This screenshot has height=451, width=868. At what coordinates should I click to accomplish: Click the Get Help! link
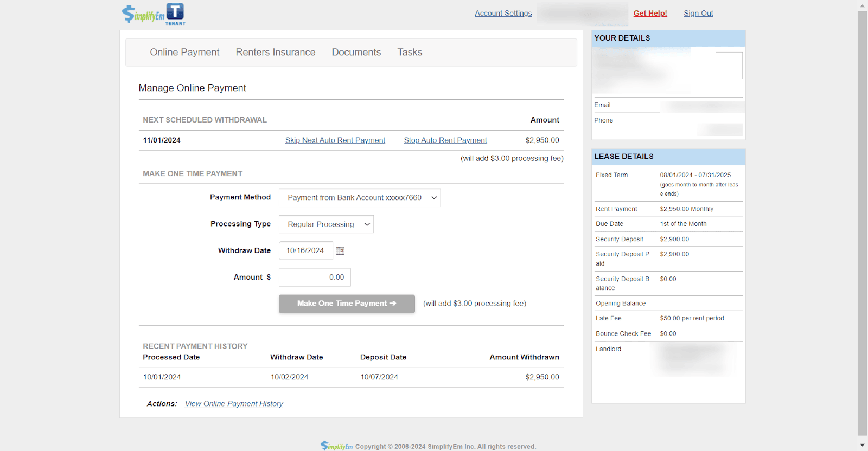click(x=650, y=14)
